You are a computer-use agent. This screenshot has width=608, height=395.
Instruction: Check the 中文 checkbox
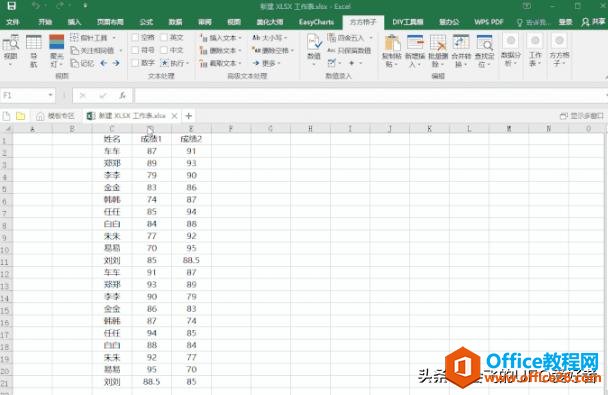tap(164, 50)
